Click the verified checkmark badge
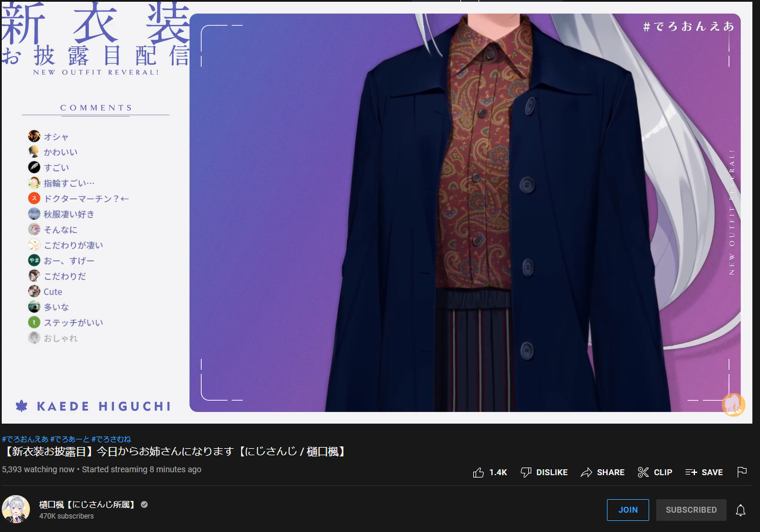 coord(144,504)
